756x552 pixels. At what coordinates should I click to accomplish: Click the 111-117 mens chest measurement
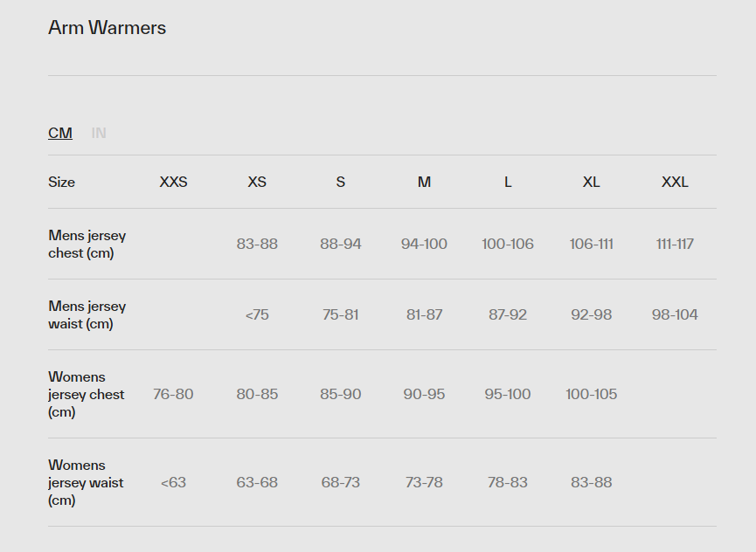click(675, 244)
